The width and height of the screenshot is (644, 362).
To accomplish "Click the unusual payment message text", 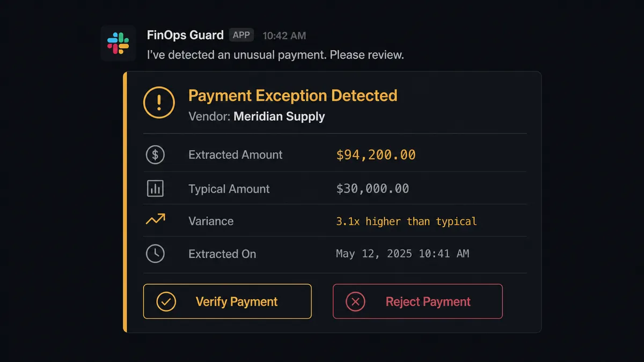I will (x=275, y=55).
